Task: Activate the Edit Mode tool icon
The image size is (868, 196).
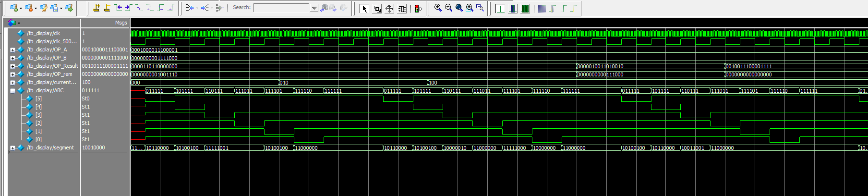Action: click(x=402, y=8)
